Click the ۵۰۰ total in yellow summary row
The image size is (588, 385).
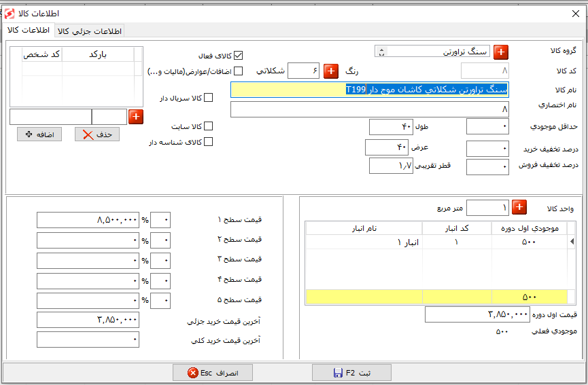tap(530, 297)
